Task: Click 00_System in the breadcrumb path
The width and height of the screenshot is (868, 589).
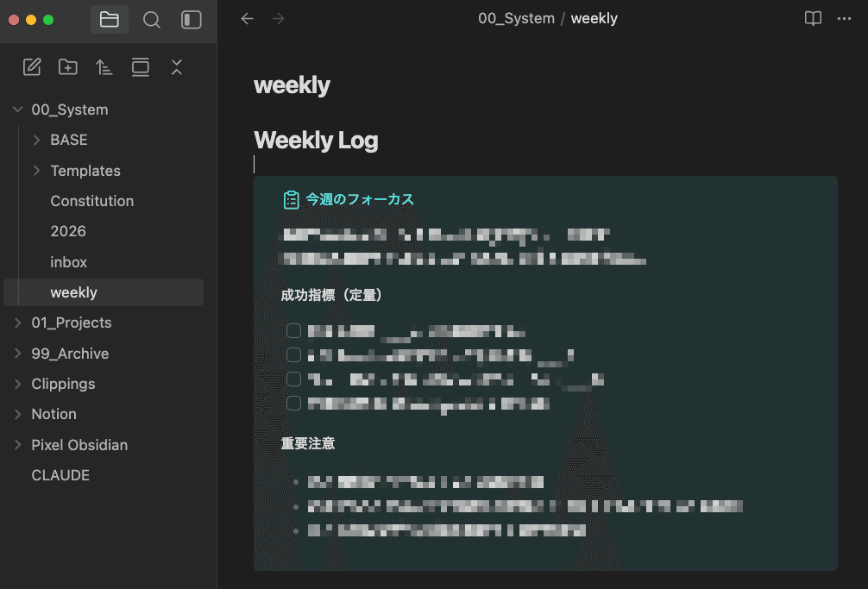Action: pyautogui.click(x=516, y=19)
